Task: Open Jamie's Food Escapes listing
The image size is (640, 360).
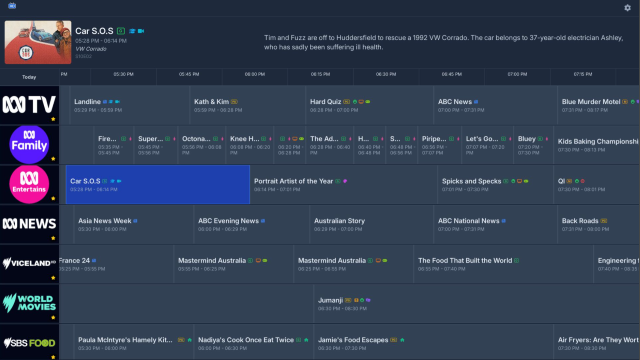Action: point(433,342)
